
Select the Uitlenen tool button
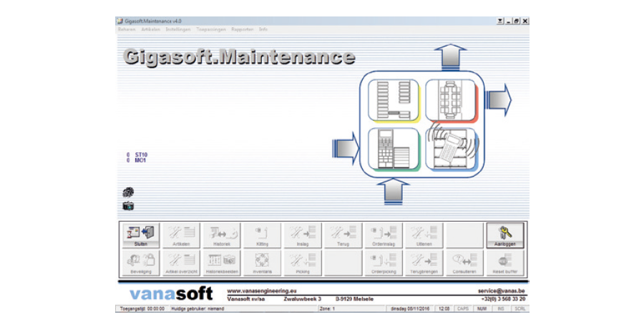424,236
